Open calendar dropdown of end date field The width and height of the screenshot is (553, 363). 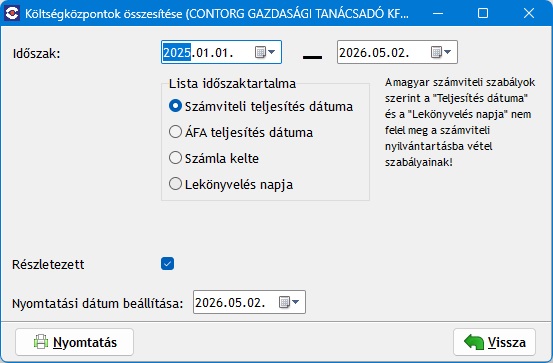441,52
